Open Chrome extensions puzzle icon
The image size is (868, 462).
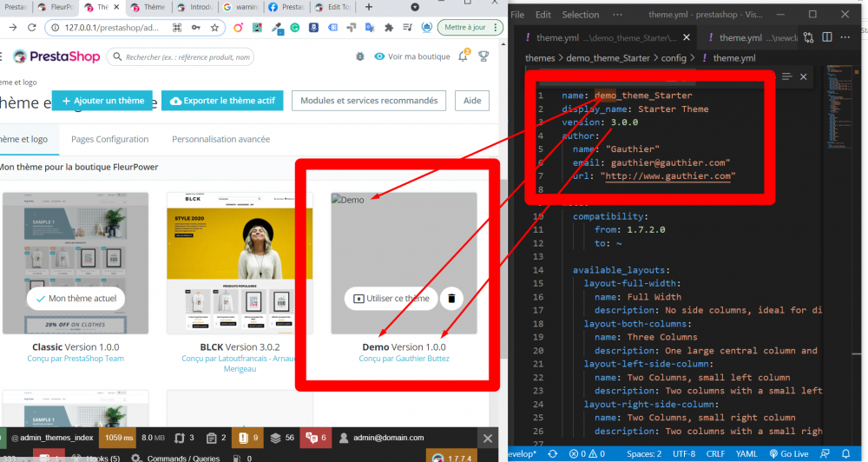click(x=388, y=28)
